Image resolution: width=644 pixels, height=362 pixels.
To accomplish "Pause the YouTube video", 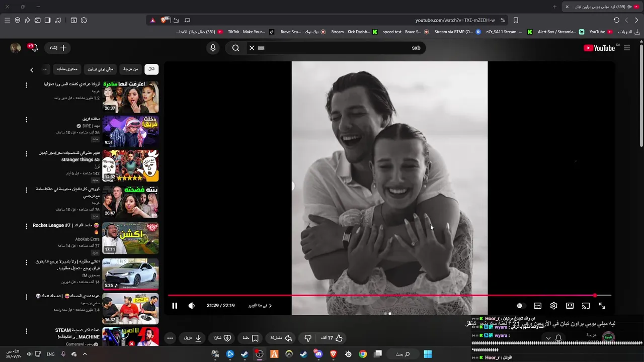I will point(175,306).
